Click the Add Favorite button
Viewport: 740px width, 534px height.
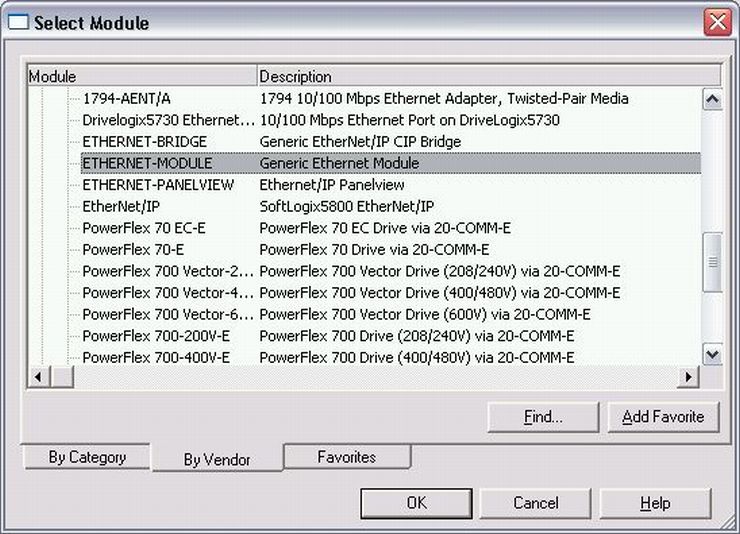coord(663,417)
